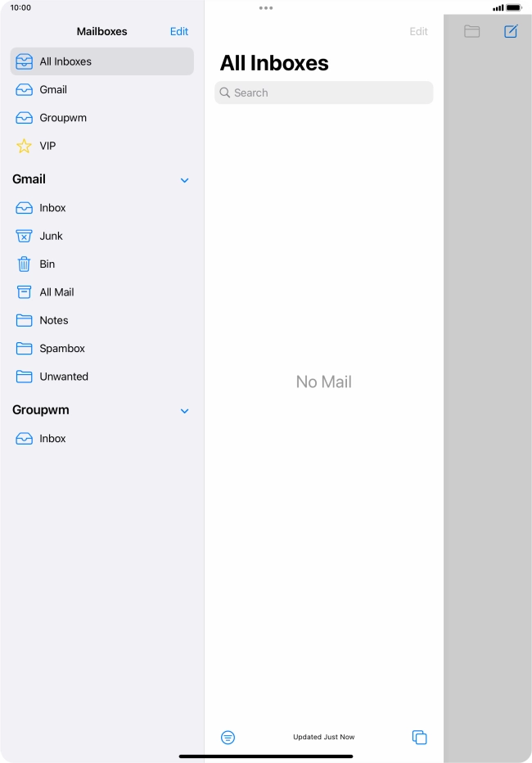This screenshot has height=763, width=532.
Task: Tap the Search field in All Inboxes
Action: click(324, 93)
